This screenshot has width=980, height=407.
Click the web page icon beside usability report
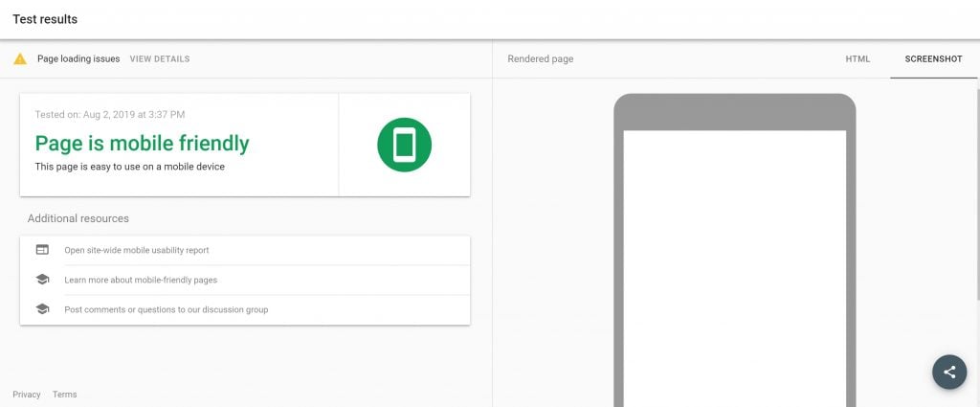pos(42,250)
